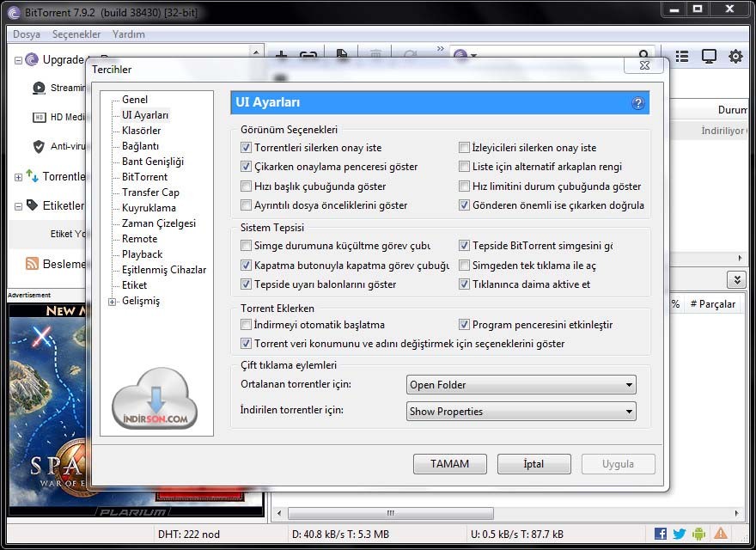Click the Uygula button
This screenshot has width=756, height=550.
[x=618, y=464]
